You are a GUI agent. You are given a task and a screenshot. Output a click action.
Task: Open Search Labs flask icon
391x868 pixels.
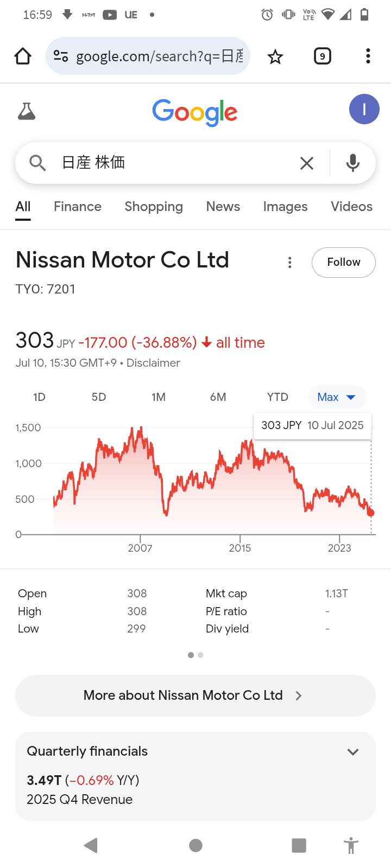[x=27, y=111]
